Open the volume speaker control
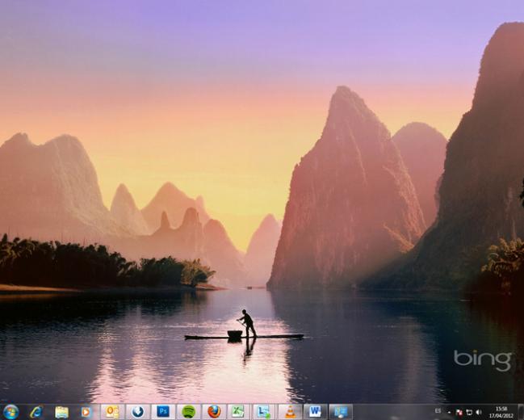This screenshot has width=524, height=420. click(479, 412)
